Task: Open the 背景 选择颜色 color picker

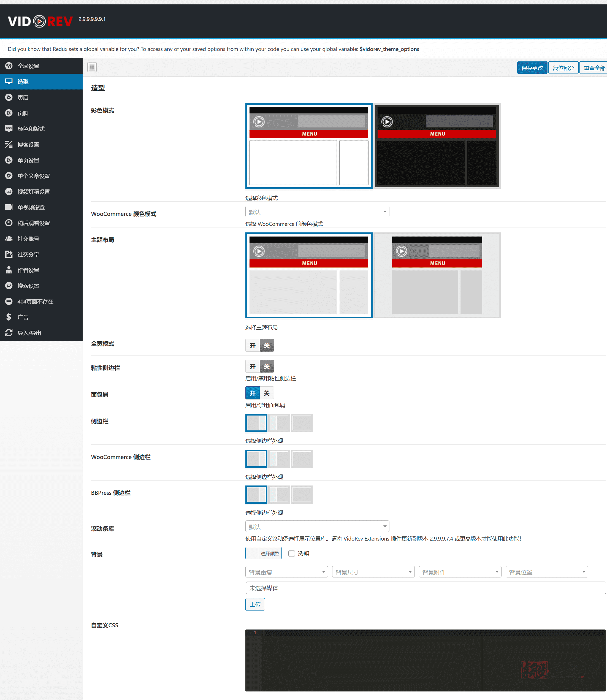Action: pyautogui.click(x=264, y=553)
